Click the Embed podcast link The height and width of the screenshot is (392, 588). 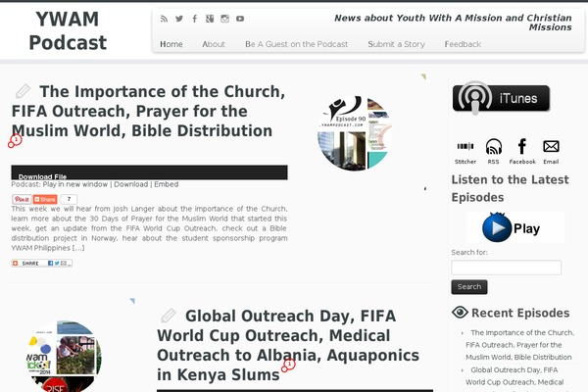pos(167,184)
